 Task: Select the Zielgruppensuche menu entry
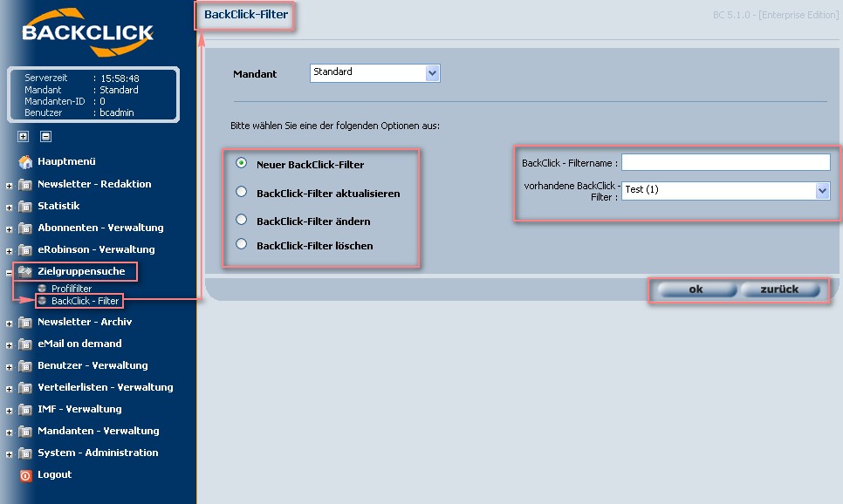(81, 271)
